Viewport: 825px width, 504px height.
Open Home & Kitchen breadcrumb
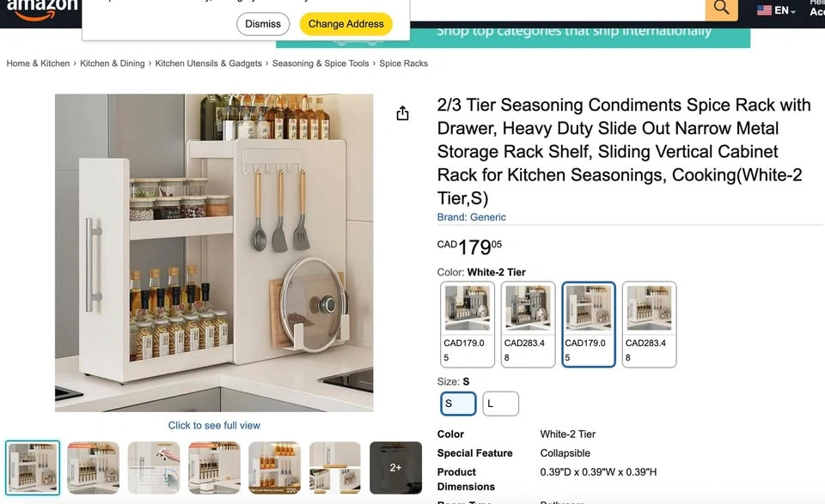pos(38,64)
